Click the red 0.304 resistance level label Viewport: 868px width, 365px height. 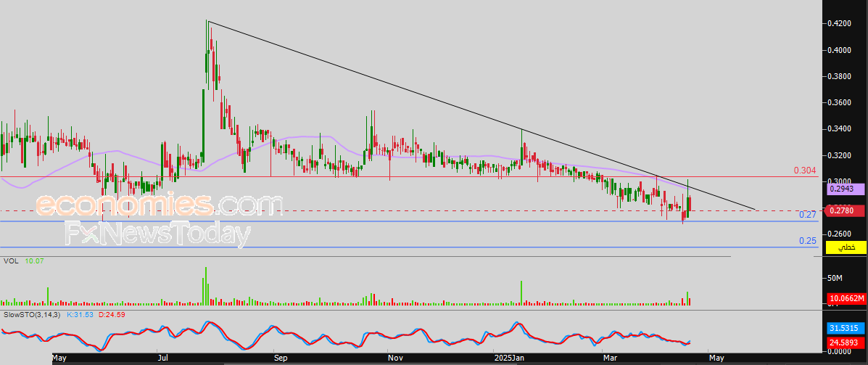[805, 171]
